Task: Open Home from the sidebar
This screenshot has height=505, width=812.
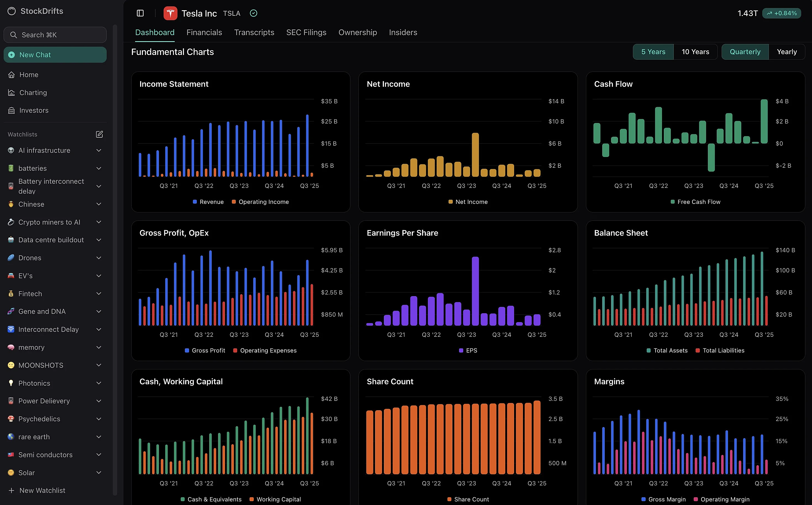Action: tap(29, 75)
